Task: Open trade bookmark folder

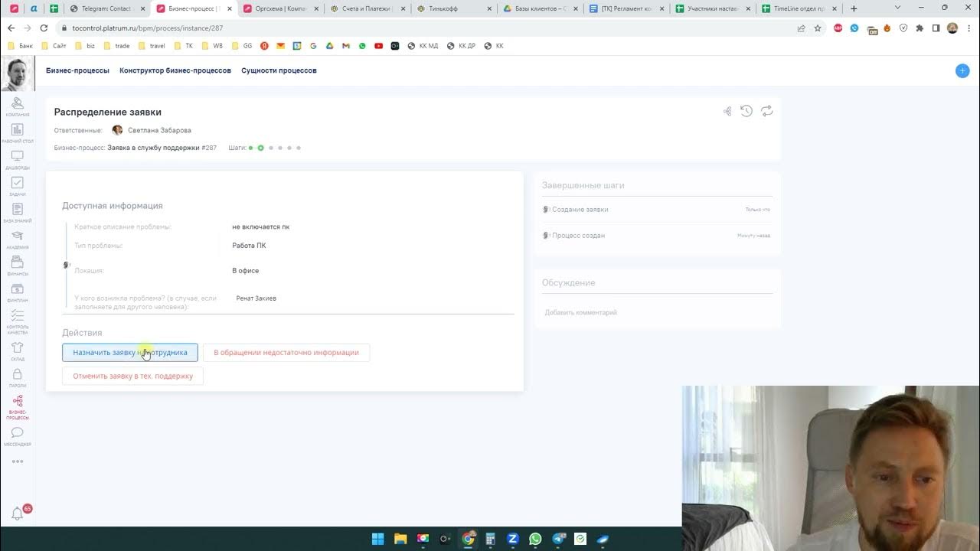Action: pyautogui.click(x=116, y=46)
